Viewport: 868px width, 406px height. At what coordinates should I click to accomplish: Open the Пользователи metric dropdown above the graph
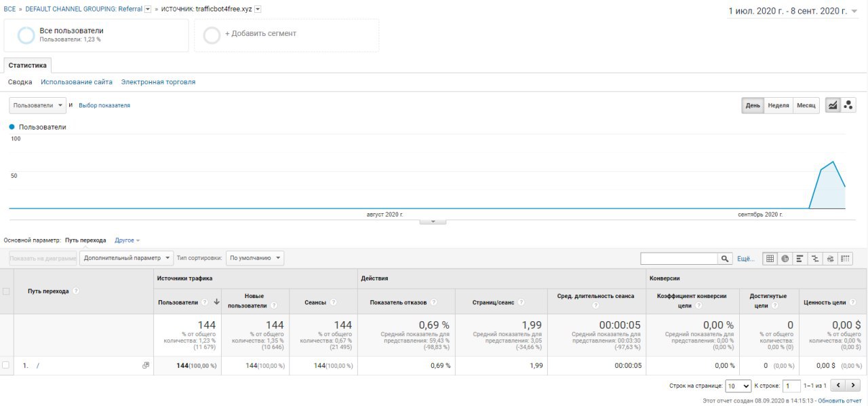coord(37,105)
